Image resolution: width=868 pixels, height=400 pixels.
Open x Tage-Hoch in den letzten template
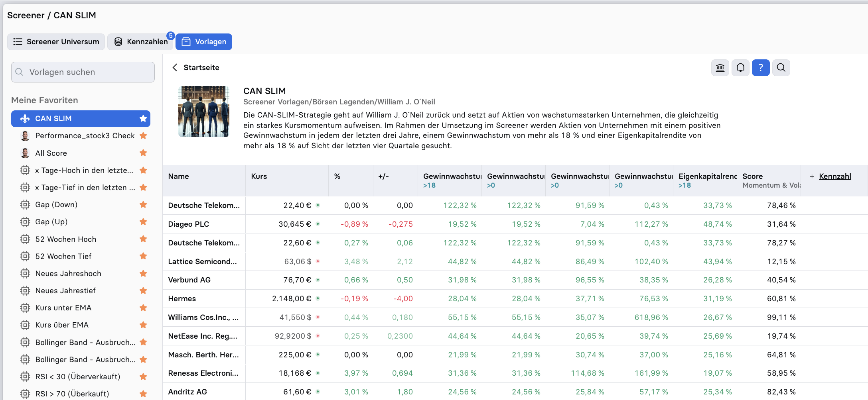tap(81, 171)
